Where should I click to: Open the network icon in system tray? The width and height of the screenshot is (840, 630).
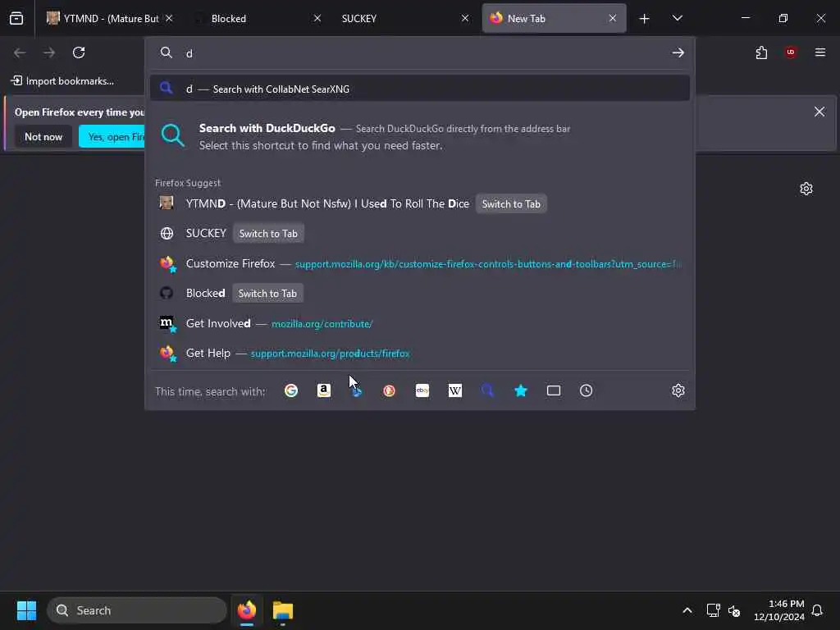point(713,610)
